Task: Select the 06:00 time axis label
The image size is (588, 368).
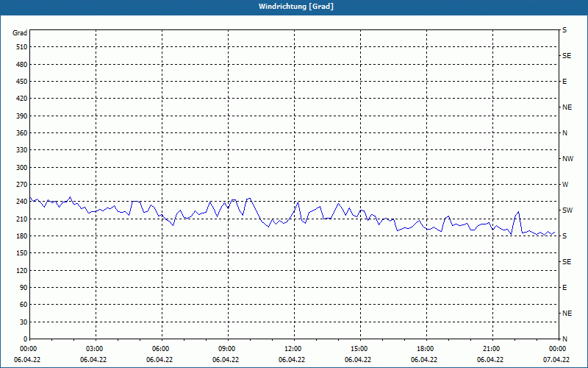Action: [160, 349]
